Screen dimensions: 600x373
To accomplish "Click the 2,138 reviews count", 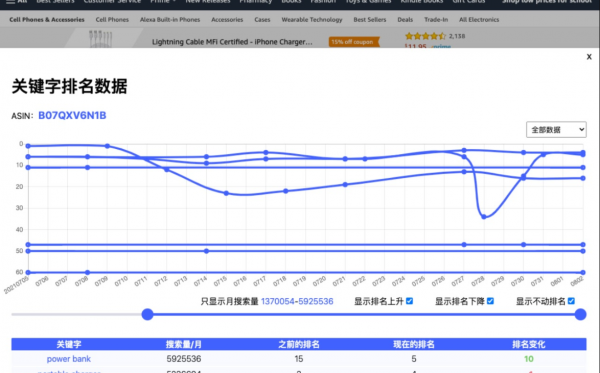I will 457,36.
